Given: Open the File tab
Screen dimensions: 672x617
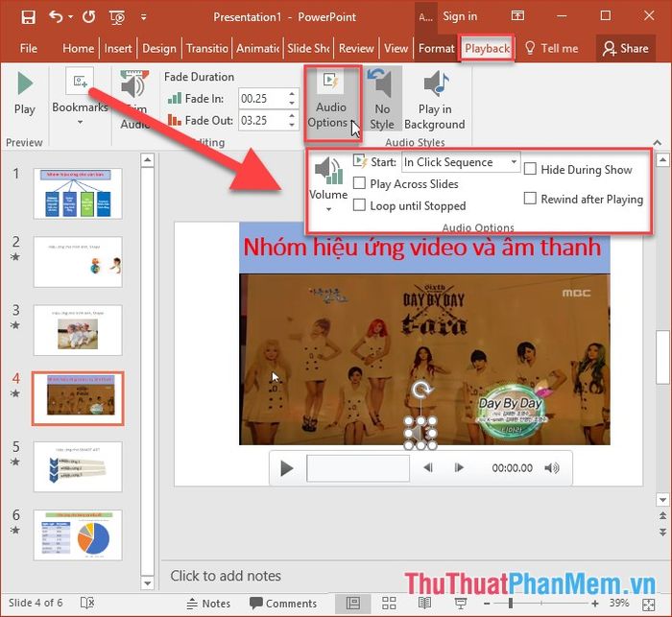Looking at the screenshot, I should coord(28,48).
